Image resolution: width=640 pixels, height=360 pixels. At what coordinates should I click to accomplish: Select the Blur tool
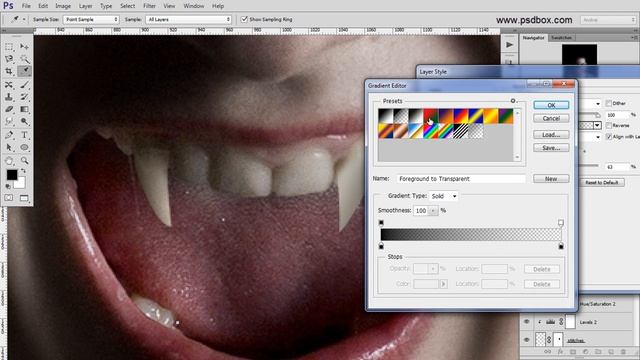tap(9, 121)
